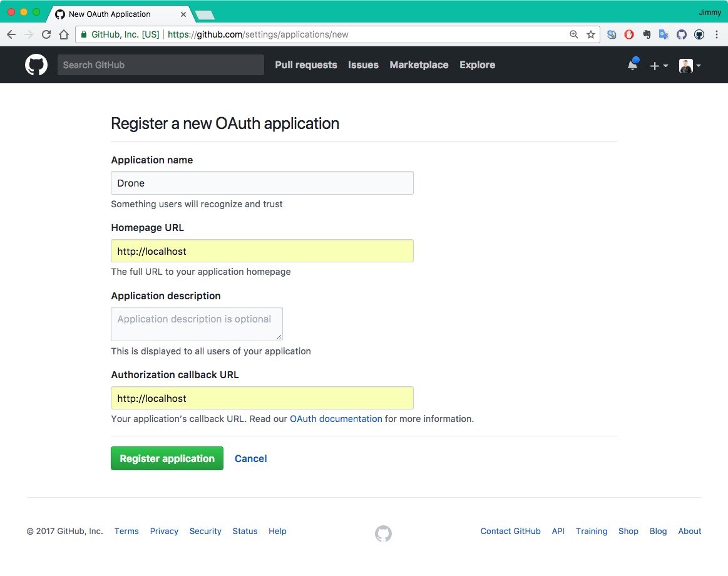Focus the Search GitHub field

point(160,65)
